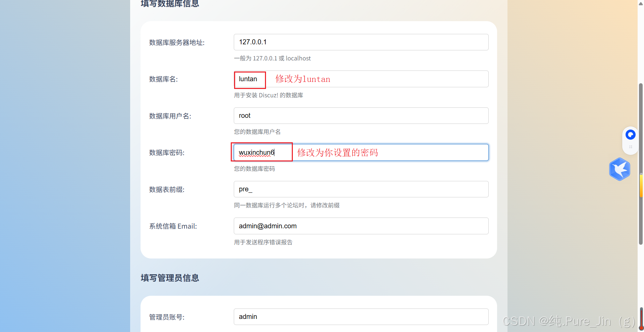Viewport: 644px width, 332px height.
Task: Click the hint text '用于安装 Discuz! 的数据库'
Action: coord(269,95)
